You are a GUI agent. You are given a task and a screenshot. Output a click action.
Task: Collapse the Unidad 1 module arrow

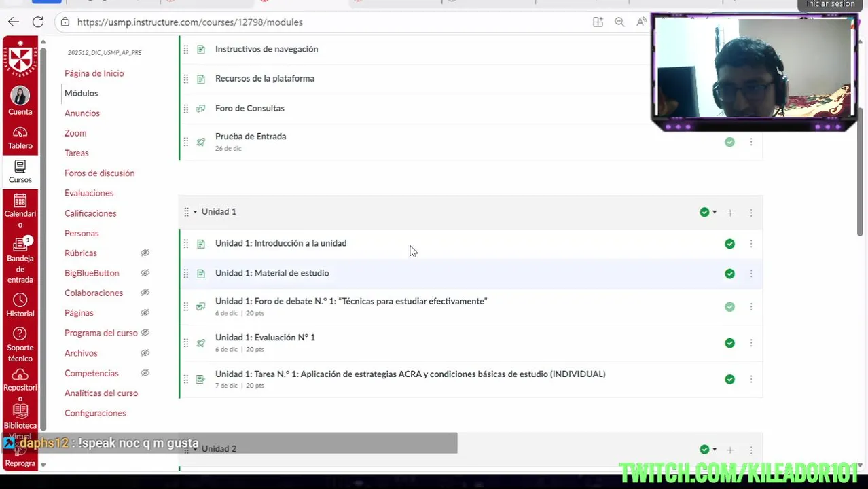[195, 212]
